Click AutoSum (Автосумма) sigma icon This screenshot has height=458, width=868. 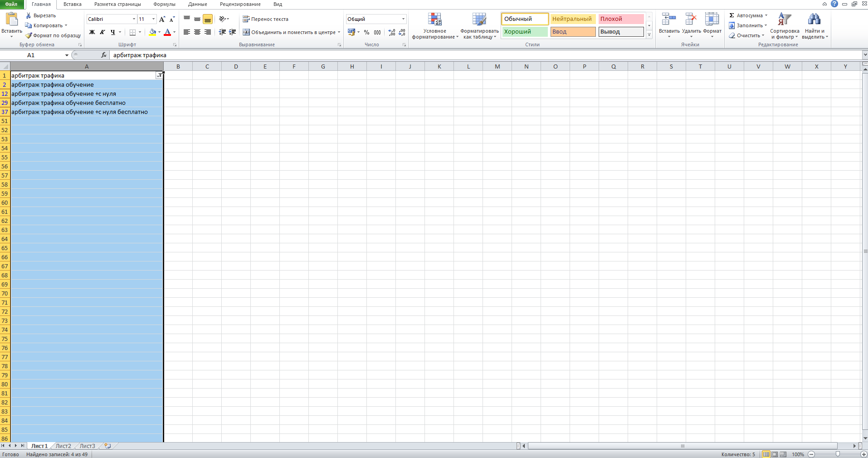(x=731, y=15)
